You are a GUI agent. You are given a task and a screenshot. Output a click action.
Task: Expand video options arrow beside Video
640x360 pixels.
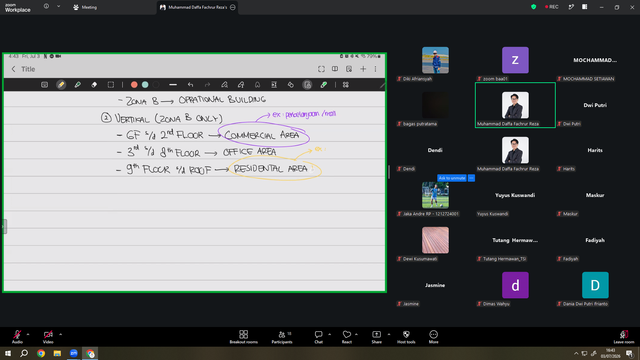point(60,334)
